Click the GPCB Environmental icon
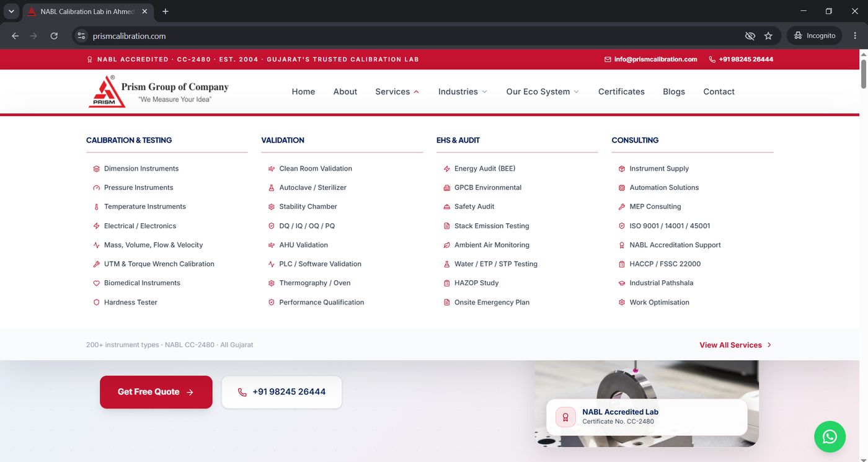This screenshot has height=462, width=868. (x=447, y=188)
